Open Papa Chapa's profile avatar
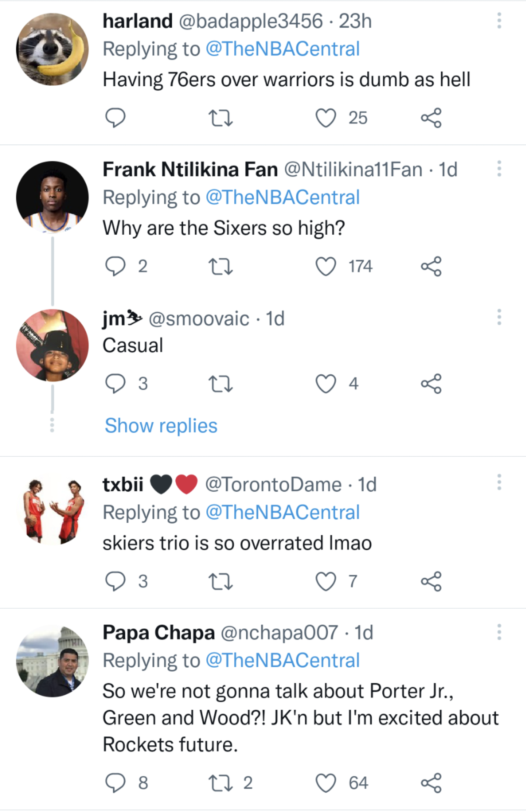The width and height of the screenshot is (526, 812). pos(52,661)
